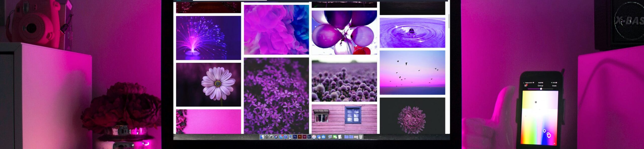Tap the hamburger menu on the phone app
The width and height of the screenshot is (644, 149).
point(525,86)
